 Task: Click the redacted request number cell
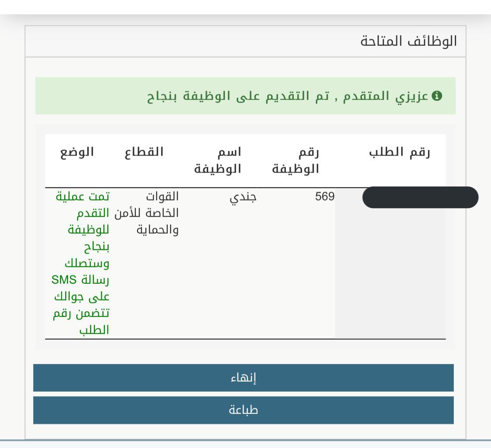(x=420, y=197)
